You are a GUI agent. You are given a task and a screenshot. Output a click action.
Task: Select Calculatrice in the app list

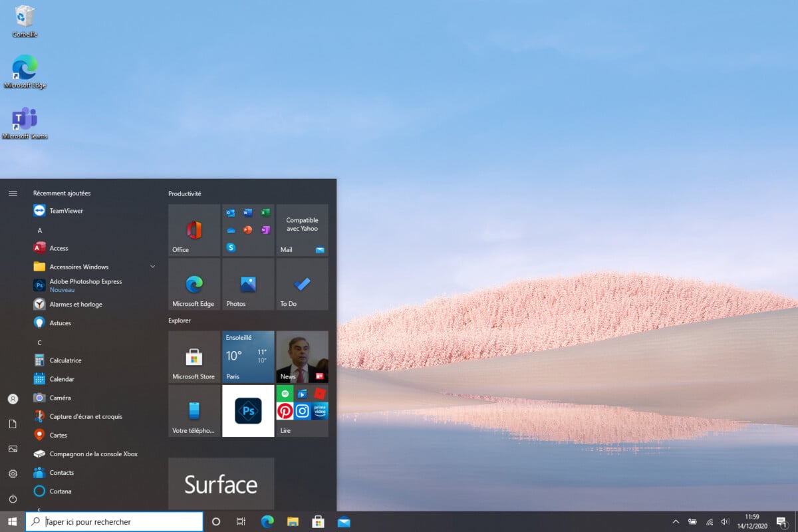[65, 360]
